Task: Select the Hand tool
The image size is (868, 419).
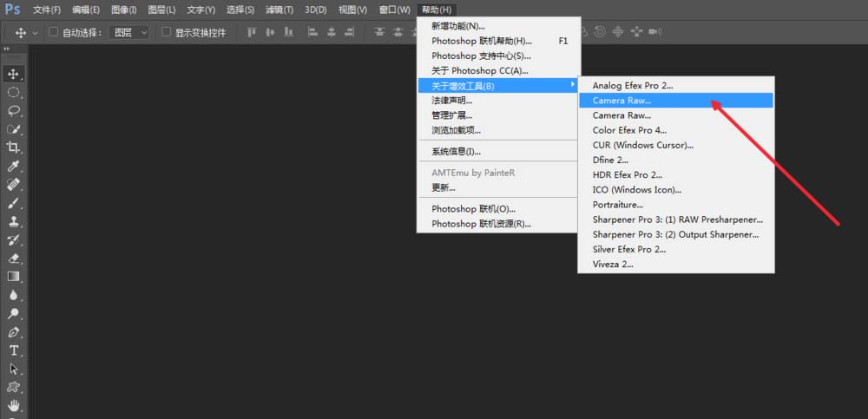Action: (x=14, y=405)
